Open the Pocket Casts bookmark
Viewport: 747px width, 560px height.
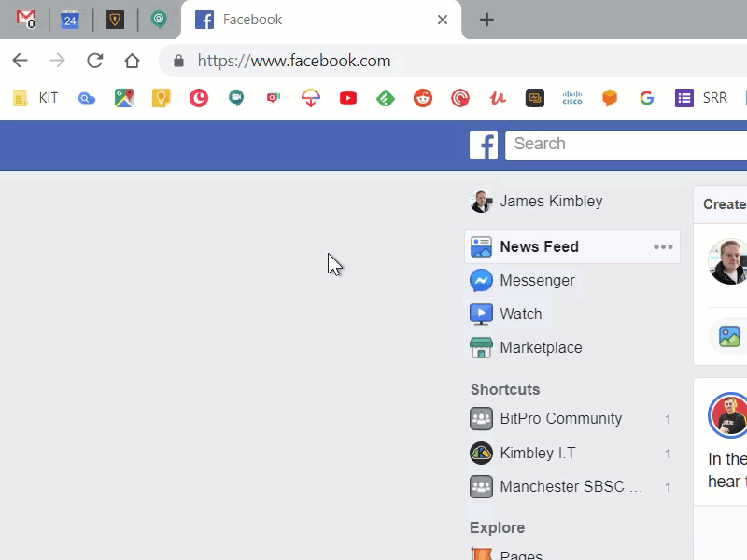tap(460, 98)
